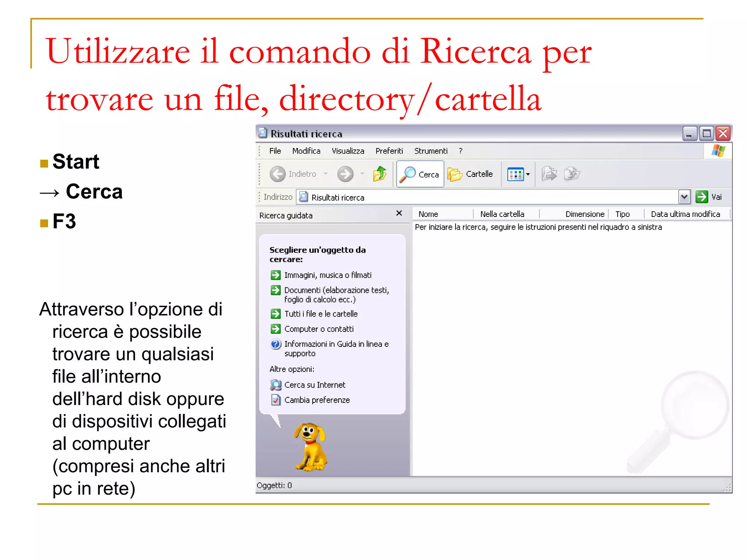Click the search assistant dog character

click(311, 447)
